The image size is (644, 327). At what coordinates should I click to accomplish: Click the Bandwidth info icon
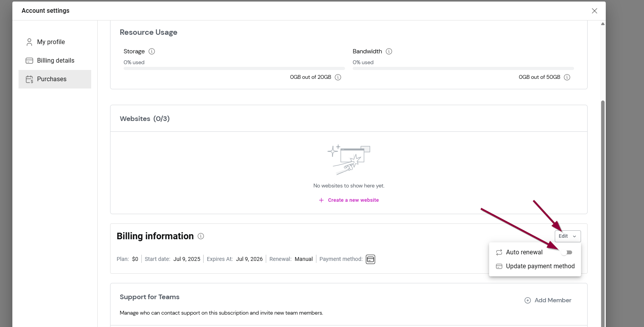click(389, 51)
